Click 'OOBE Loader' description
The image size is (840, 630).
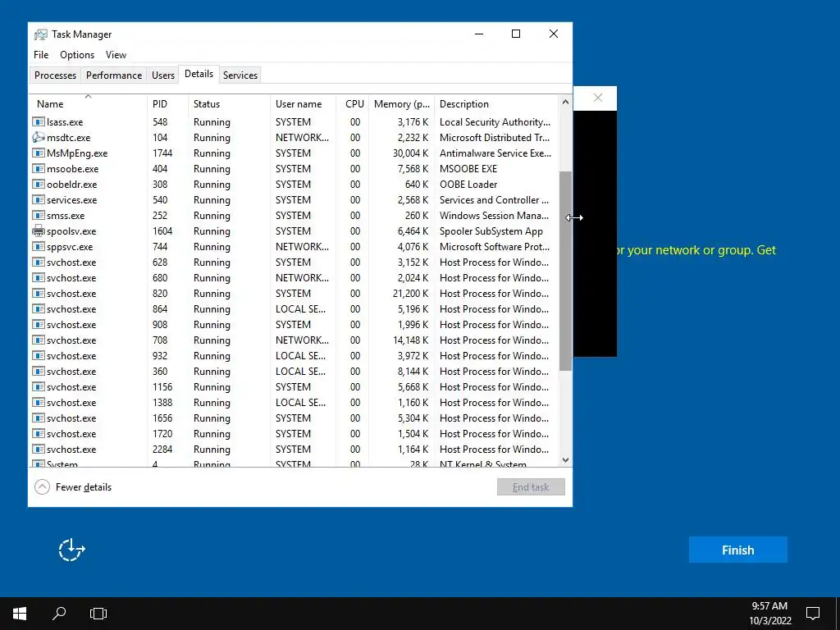pos(468,185)
